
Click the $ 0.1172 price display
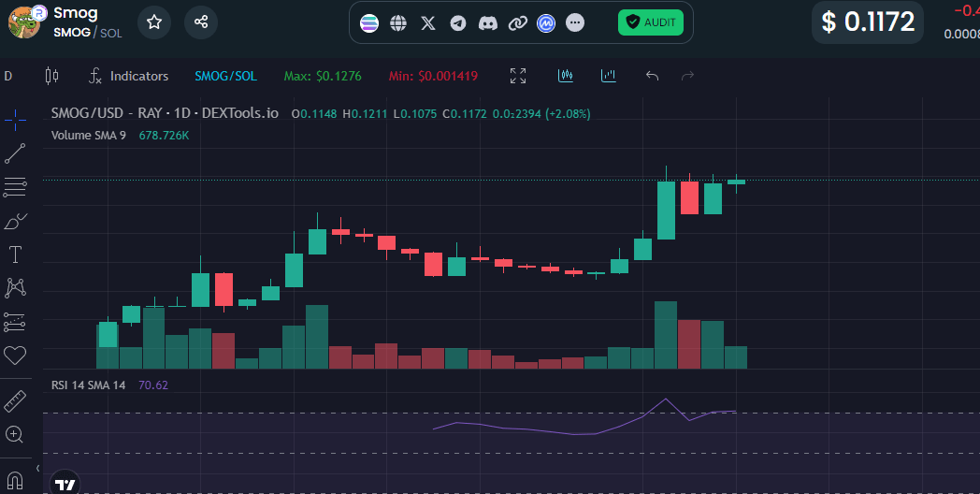coord(868,22)
